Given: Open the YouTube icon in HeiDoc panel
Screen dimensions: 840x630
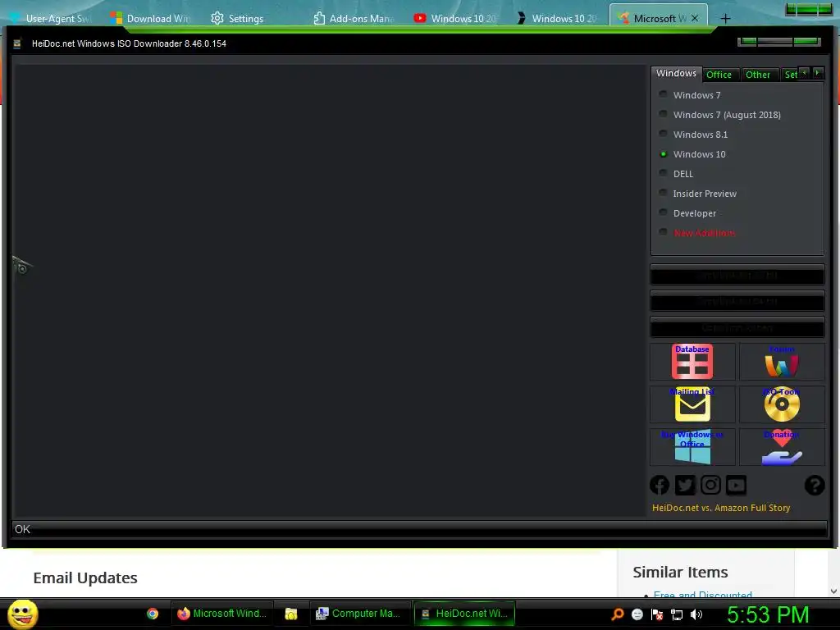Looking at the screenshot, I should (x=736, y=486).
